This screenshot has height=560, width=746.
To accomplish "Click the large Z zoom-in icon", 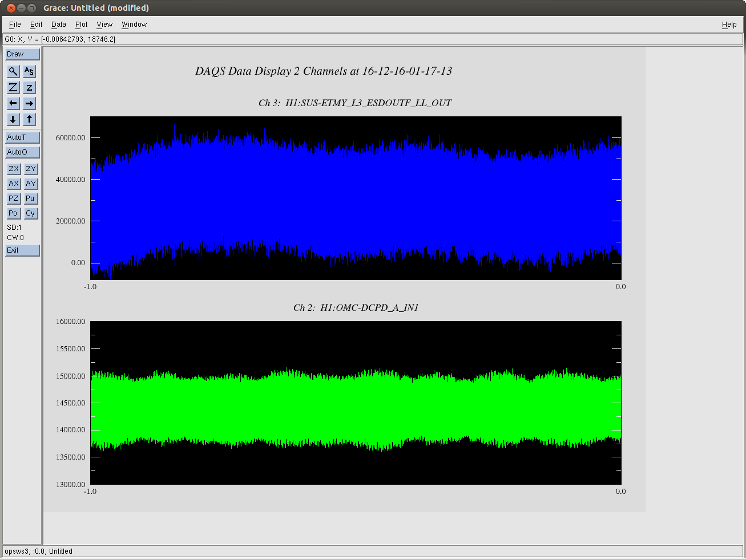I will pos(13,87).
